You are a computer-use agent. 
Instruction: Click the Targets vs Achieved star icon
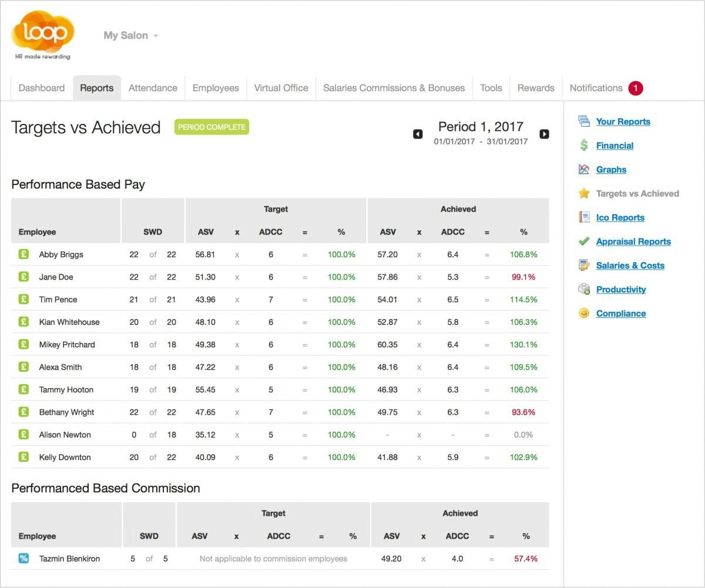(x=583, y=193)
